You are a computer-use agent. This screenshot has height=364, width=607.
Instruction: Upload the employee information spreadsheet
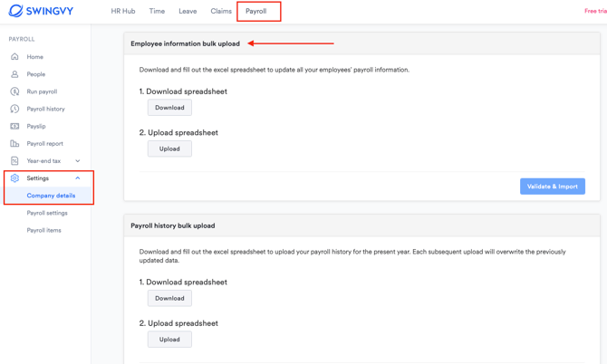point(169,148)
